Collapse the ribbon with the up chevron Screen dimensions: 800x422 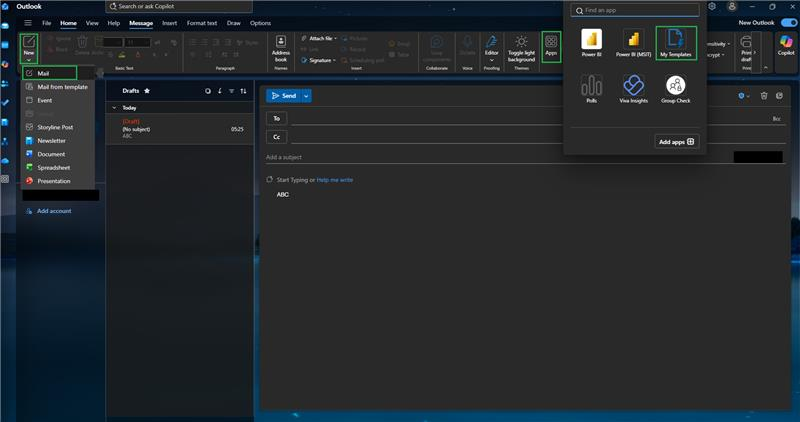pyautogui.click(x=766, y=67)
